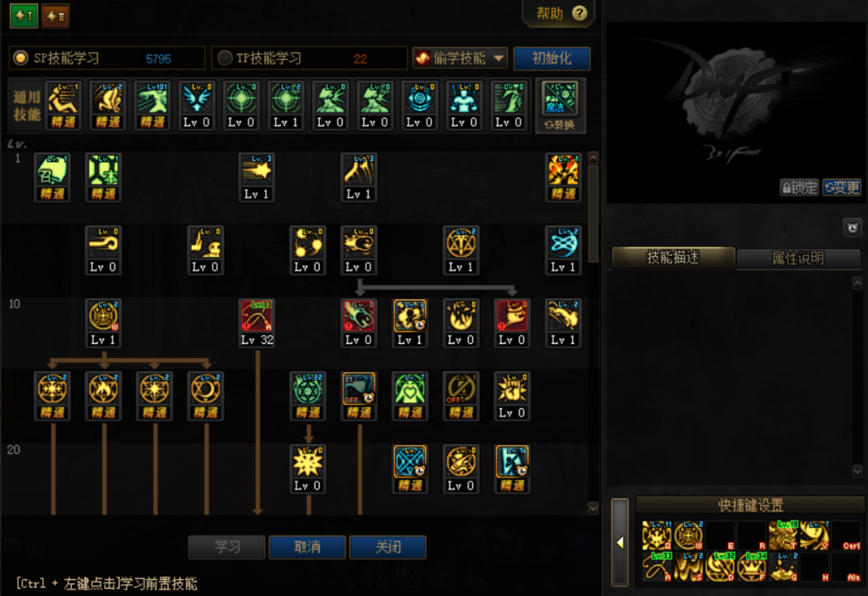
Task: Collapse the hotkey panel with left arrow
Action: [x=620, y=542]
